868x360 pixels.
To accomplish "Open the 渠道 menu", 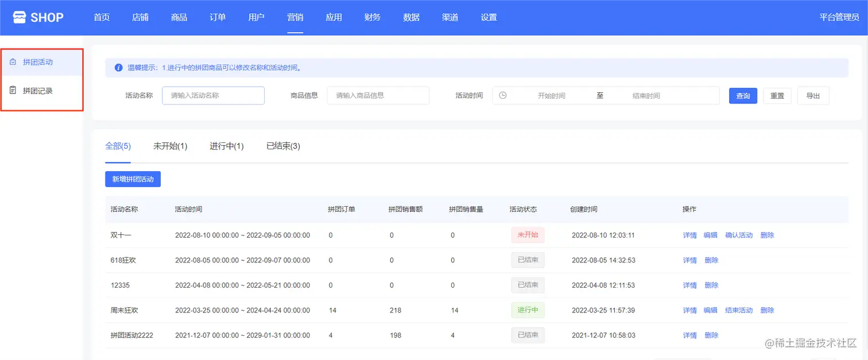I will pos(450,17).
